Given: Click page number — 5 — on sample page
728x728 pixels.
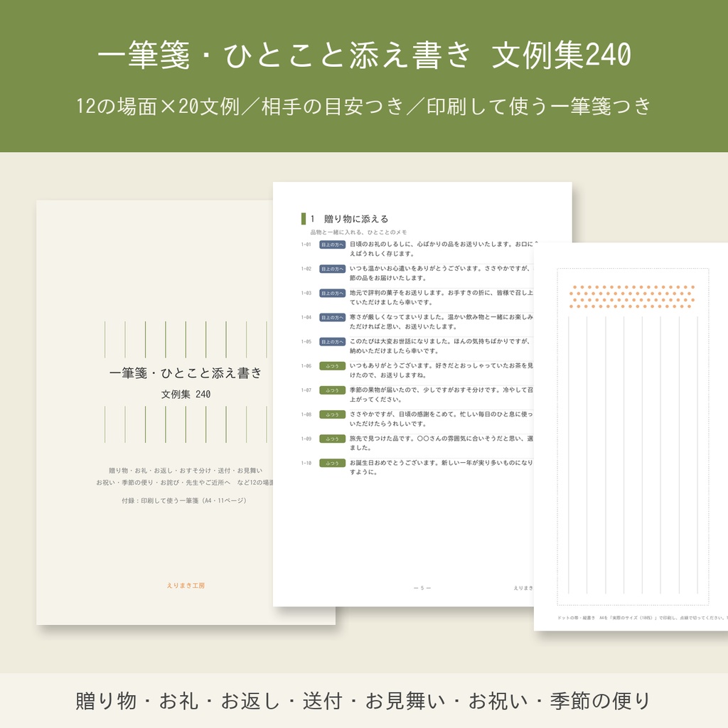Looking at the screenshot, I should (x=422, y=588).
